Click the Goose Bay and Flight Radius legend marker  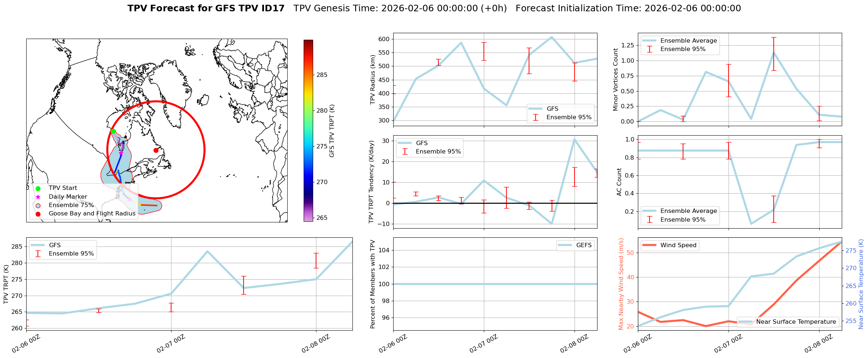click(38, 214)
